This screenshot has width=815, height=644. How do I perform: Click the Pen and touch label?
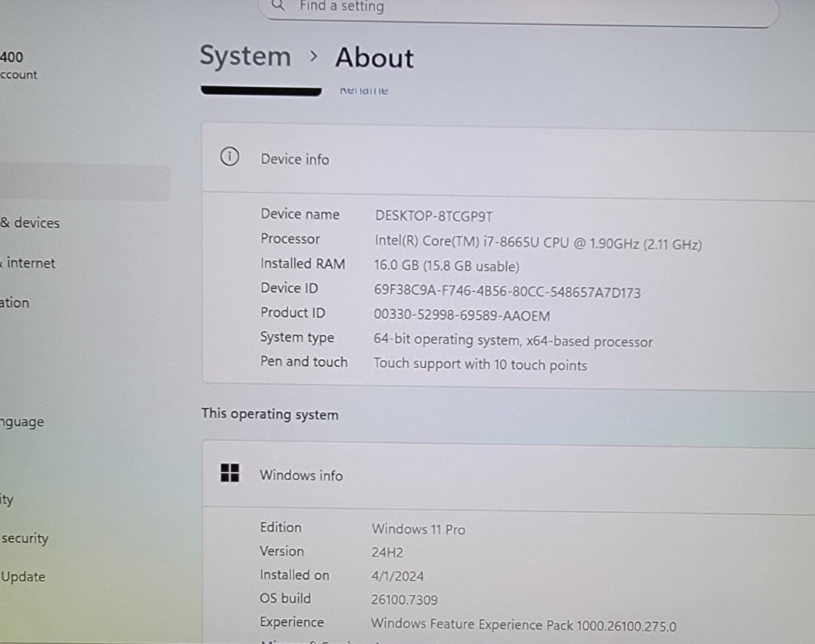click(303, 361)
